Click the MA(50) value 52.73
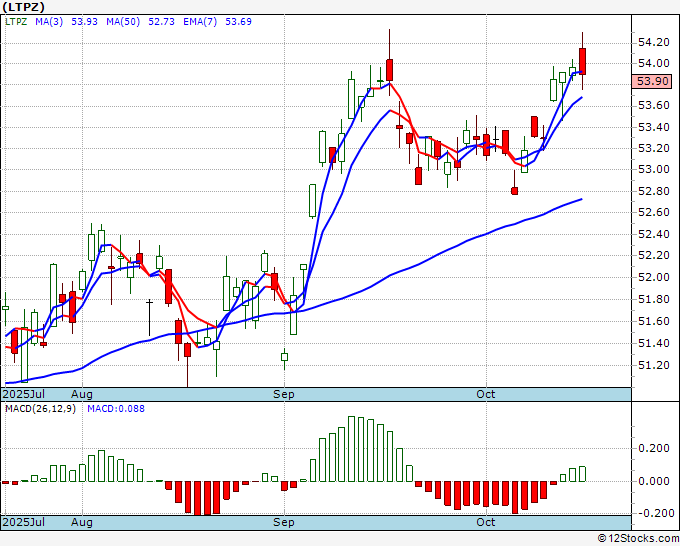The height and width of the screenshot is (546, 680). coord(161,22)
